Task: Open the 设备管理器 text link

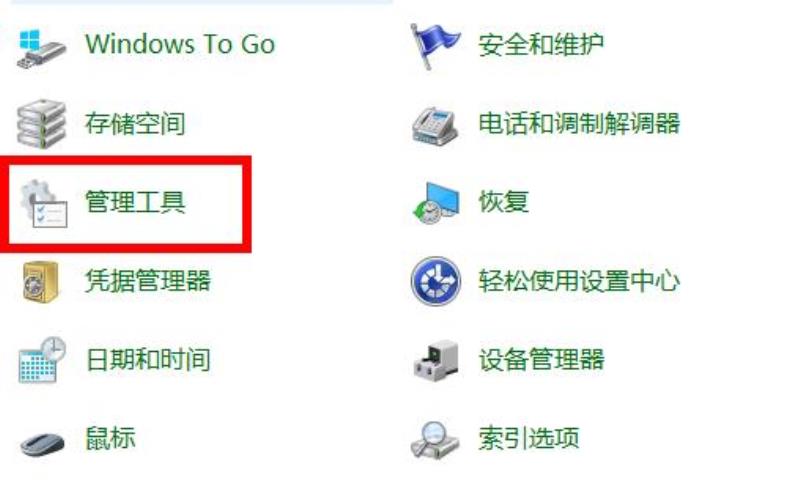Action: (541, 360)
